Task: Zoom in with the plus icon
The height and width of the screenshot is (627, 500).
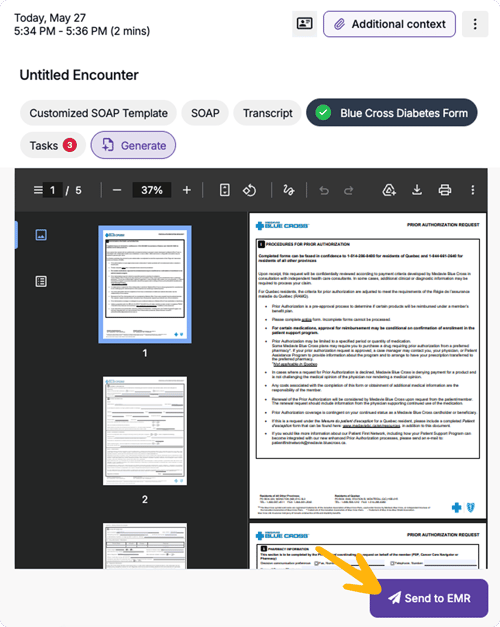Action: point(187,190)
